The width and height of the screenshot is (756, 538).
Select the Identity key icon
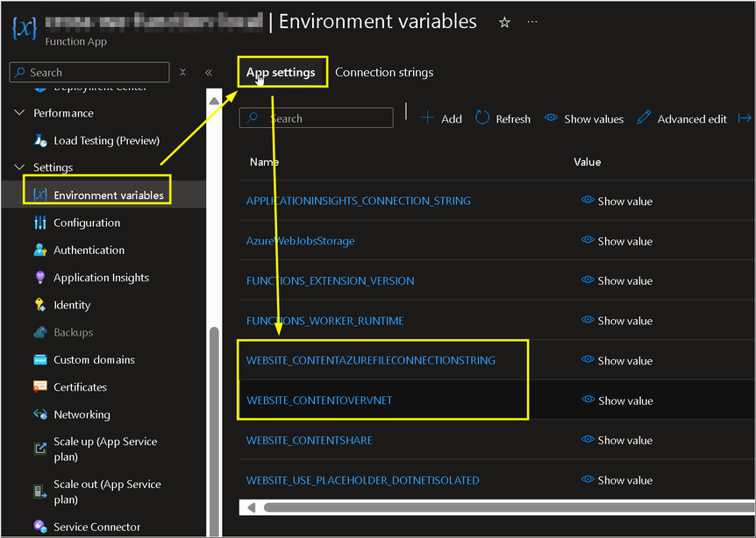point(39,305)
